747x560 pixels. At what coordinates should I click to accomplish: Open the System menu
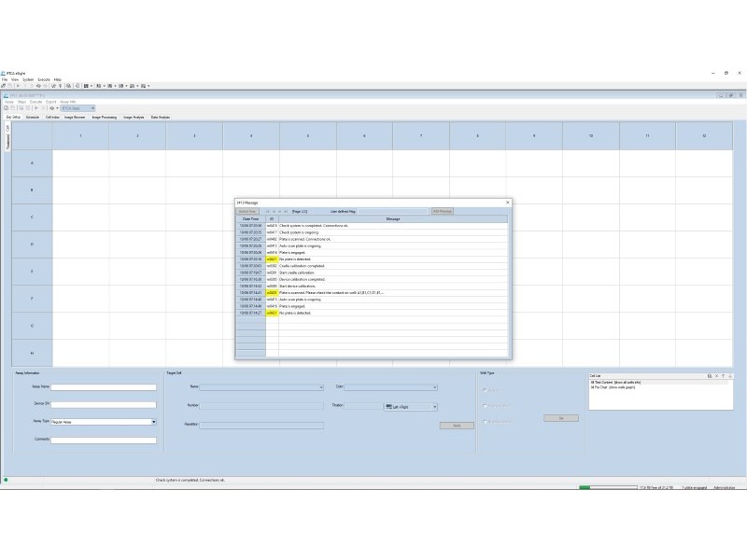click(28, 79)
